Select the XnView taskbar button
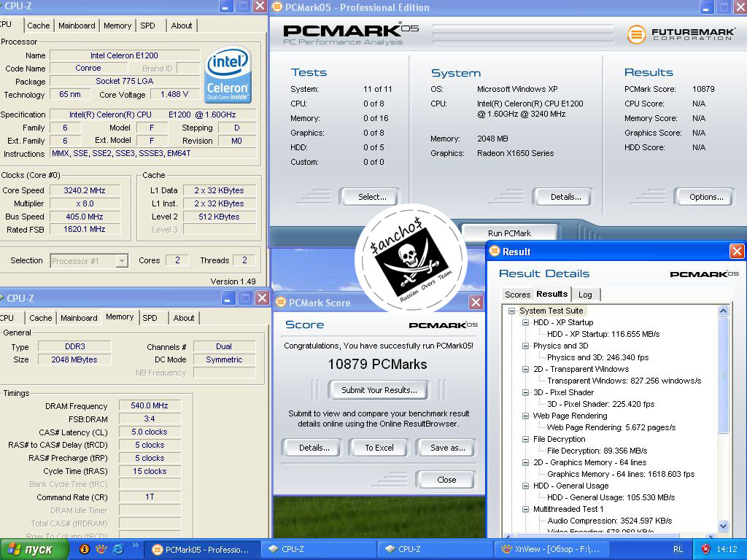This screenshot has height=560, width=747. (x=551, y=550)
